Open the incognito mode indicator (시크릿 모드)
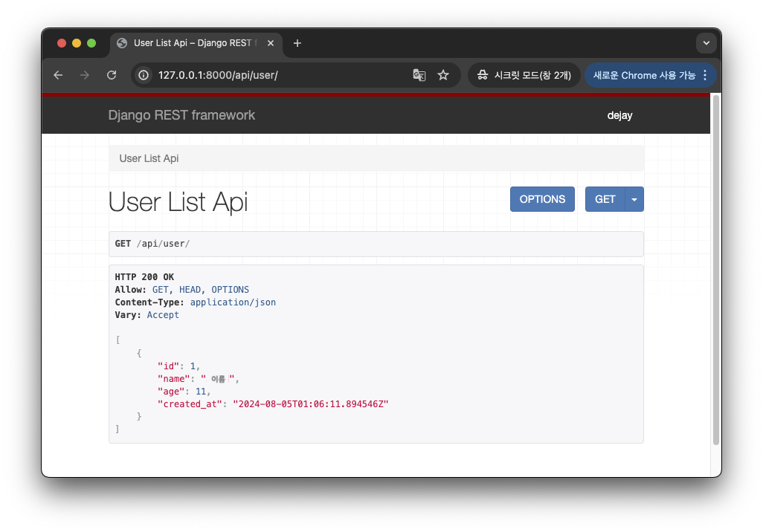The width and height of the screenshot is (763, 532). pos(524,75)
